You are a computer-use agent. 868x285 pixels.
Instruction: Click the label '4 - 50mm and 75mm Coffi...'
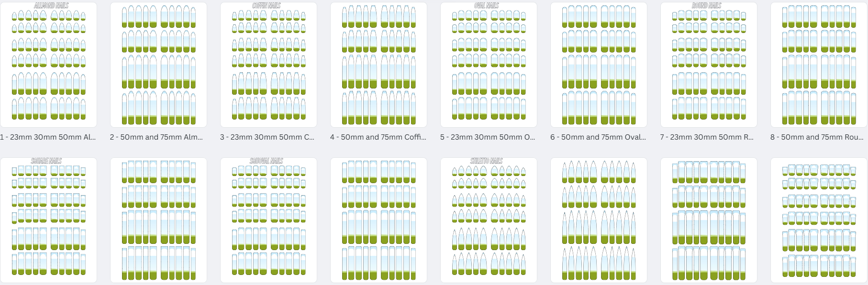coord(378,137)
